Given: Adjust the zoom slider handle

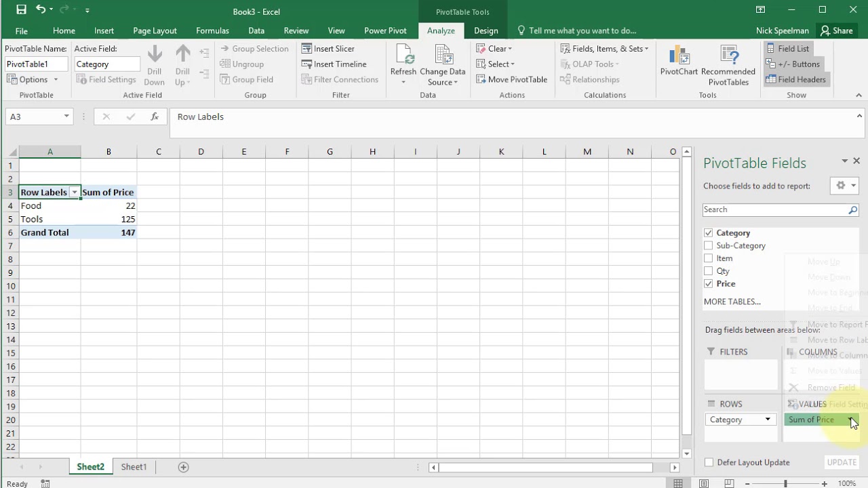Looking at the screenshot, I should pos(785,484).
